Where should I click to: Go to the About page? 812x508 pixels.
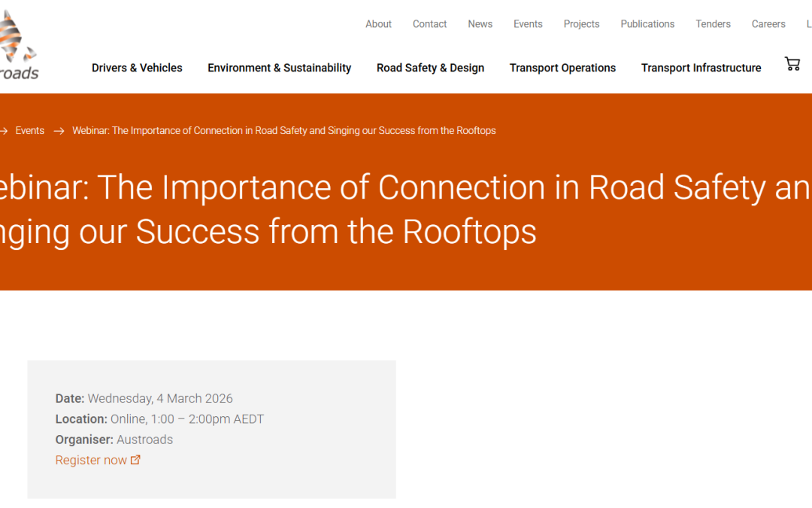[x=378, y=23]
